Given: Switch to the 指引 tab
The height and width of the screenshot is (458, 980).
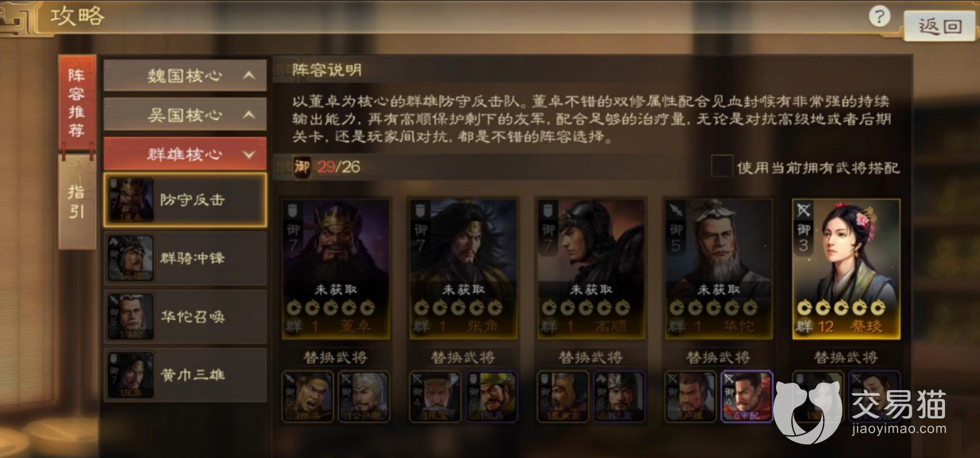Looking at the screenshot, I should 77,202.
